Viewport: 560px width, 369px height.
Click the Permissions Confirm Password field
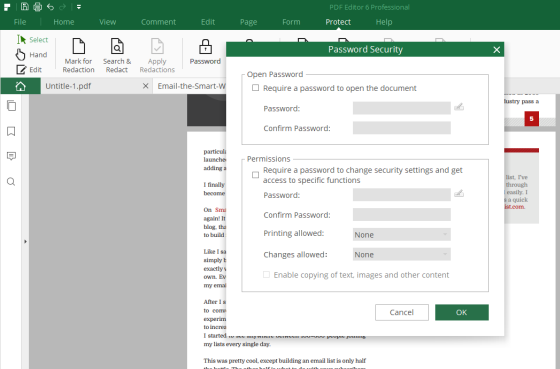[401, 215]
